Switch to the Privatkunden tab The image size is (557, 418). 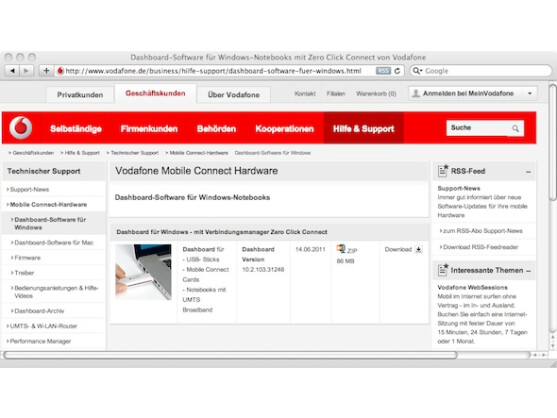pyautogui.click(x=80, y=95)
